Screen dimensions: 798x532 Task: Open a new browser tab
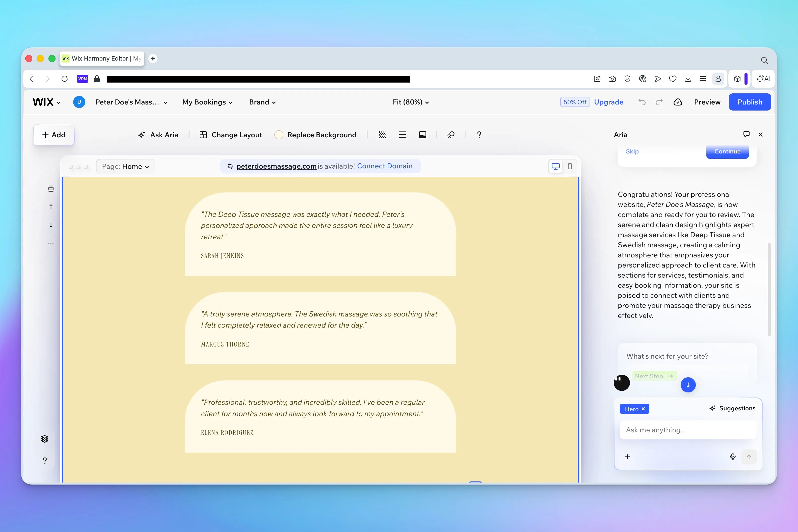pyautogui.click(x=153, y=58)
